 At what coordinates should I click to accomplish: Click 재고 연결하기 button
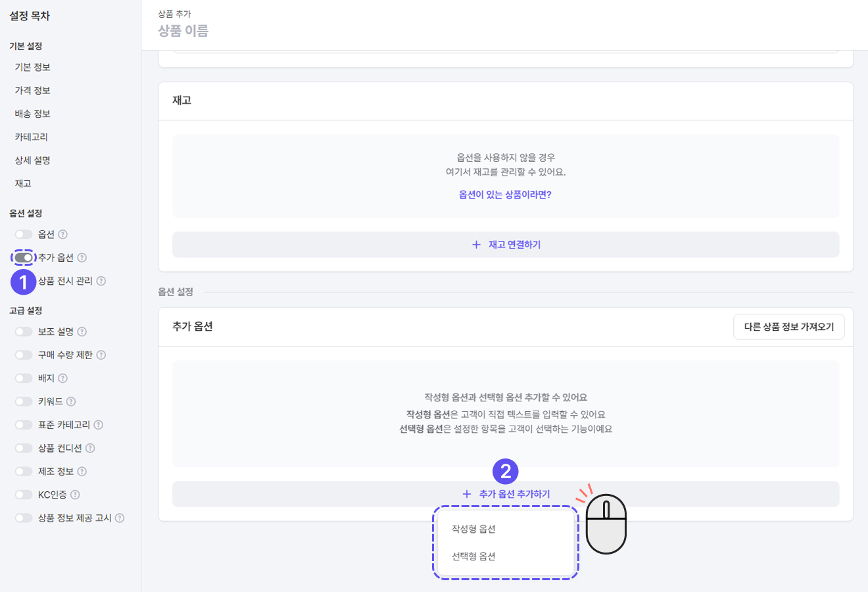506,245
